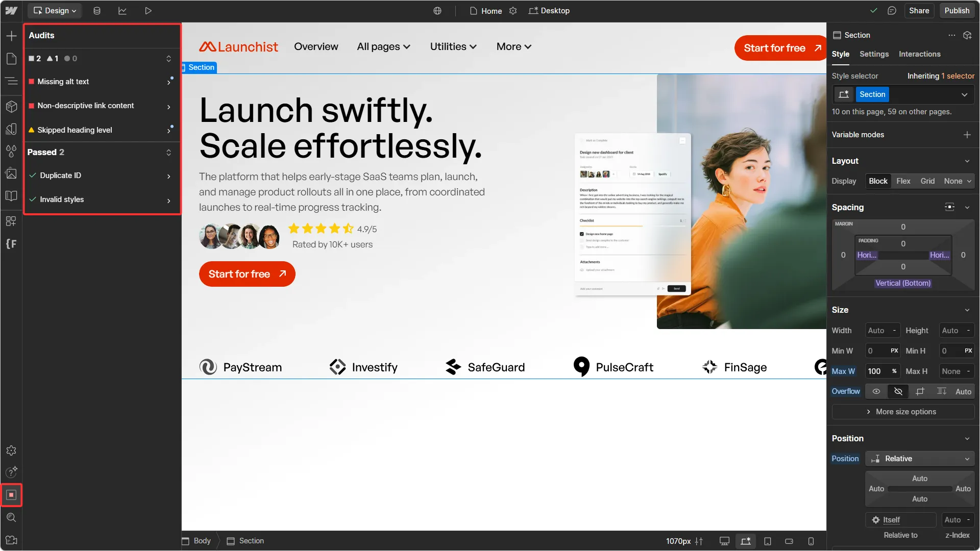Set Display to Flex
The width and height of the screenshot is (980, 551).
pyautogui.click(x=903, y=181)
